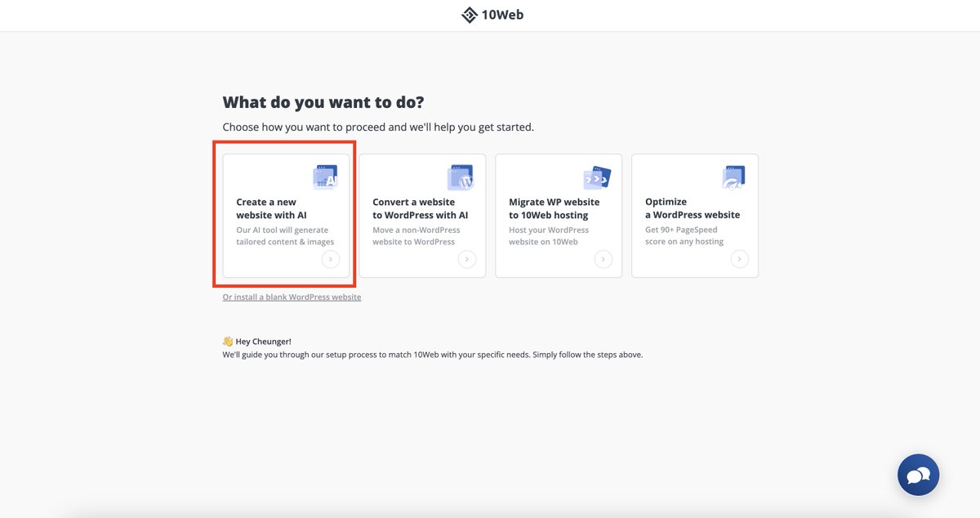Click the migrate WP website icon
This screenshot has width=980, height=518.
coord(597,177)
